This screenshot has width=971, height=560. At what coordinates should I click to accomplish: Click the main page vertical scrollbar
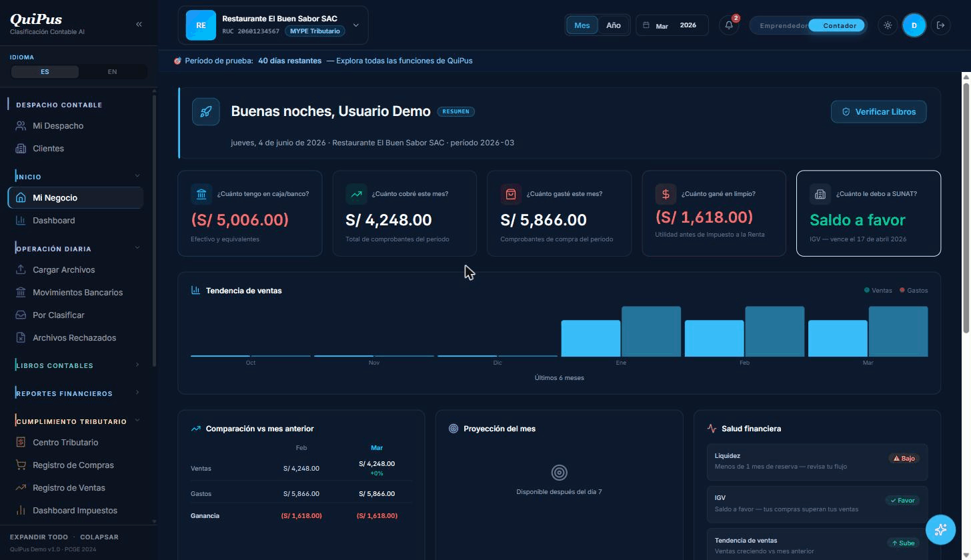pyautogui.click(x=966, y=207)
